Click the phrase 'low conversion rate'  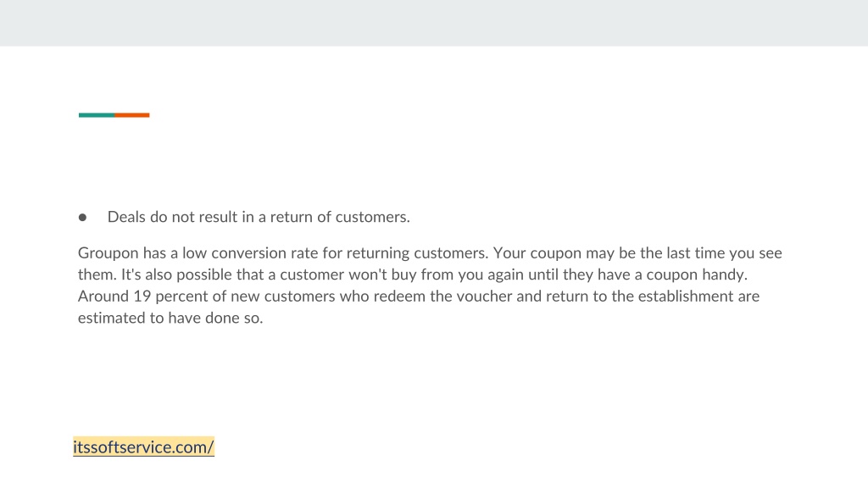(250, 253)
